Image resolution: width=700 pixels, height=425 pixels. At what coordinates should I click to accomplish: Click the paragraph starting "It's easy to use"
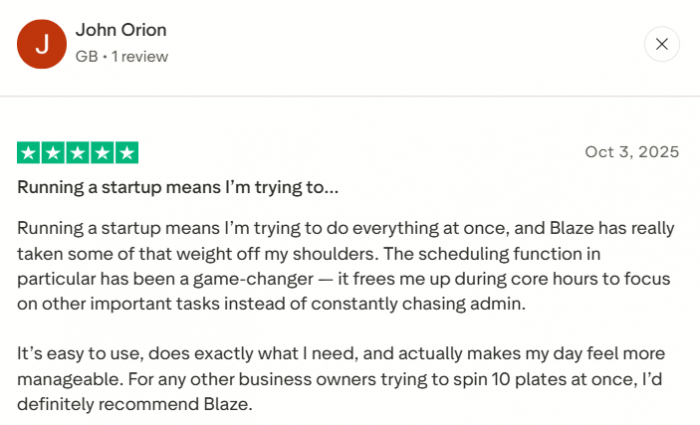340,355
